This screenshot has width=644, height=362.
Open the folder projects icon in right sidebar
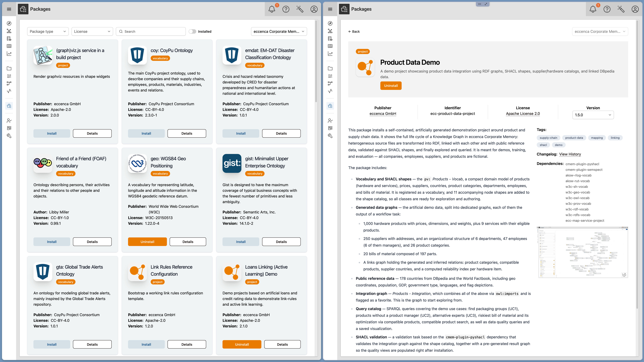click(330, 69)
